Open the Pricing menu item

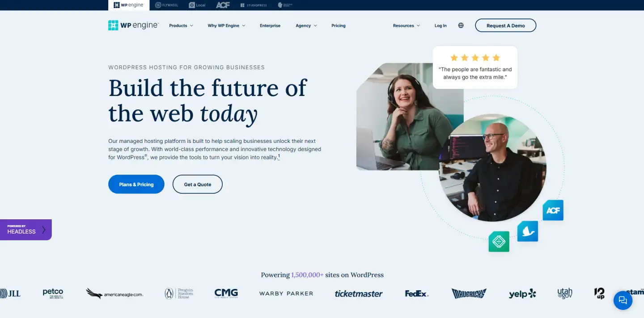[339, 25]
